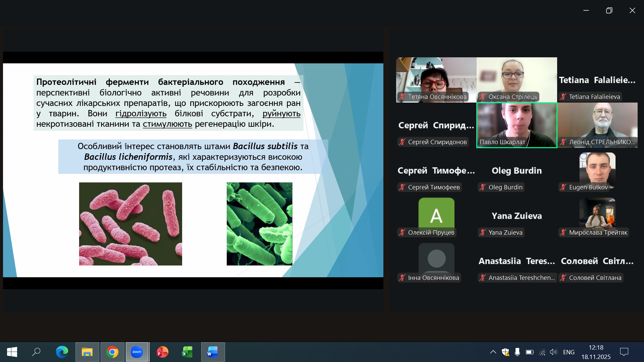Click the muted mic icon for Тетяна Овсяннікова

pyautogui.click(x=402, y=97)
